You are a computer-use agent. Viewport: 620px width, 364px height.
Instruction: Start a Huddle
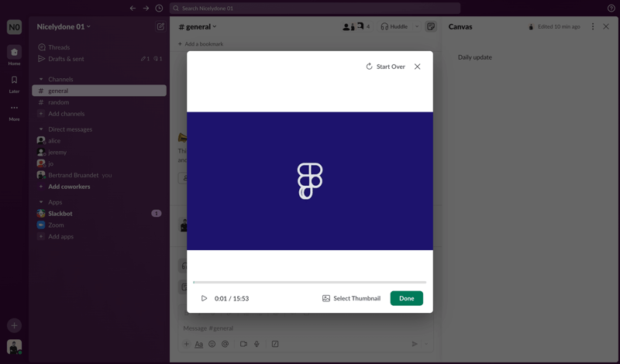click(394, 26)
